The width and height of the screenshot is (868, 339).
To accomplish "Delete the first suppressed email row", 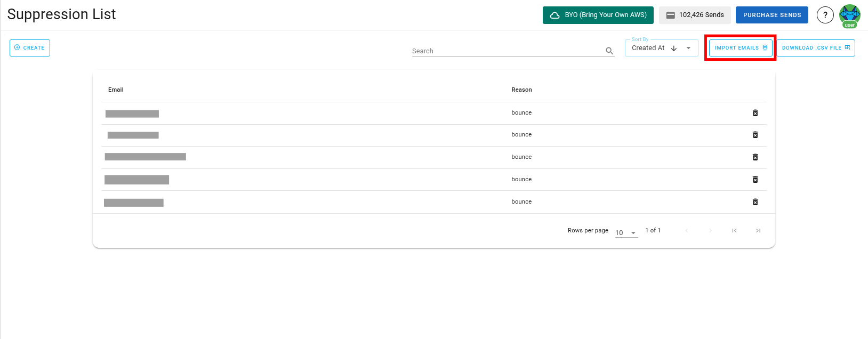I will tap(755, 113).
